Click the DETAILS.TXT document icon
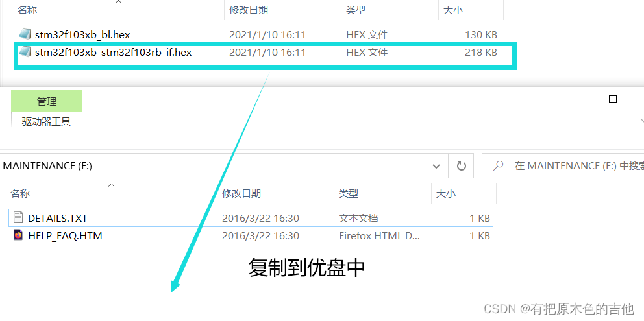This screenshot has width=644, height=321. pyautogui.click(x=18, y=217)
